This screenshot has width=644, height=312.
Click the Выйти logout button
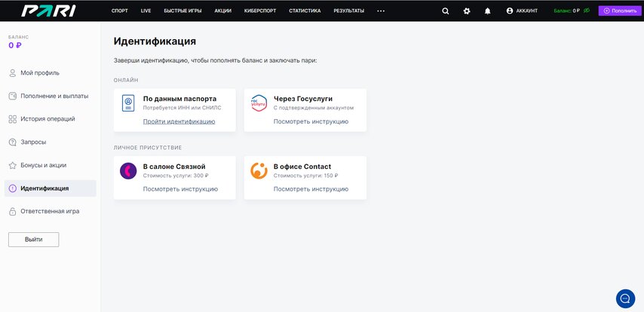click(x=33, y=239)
